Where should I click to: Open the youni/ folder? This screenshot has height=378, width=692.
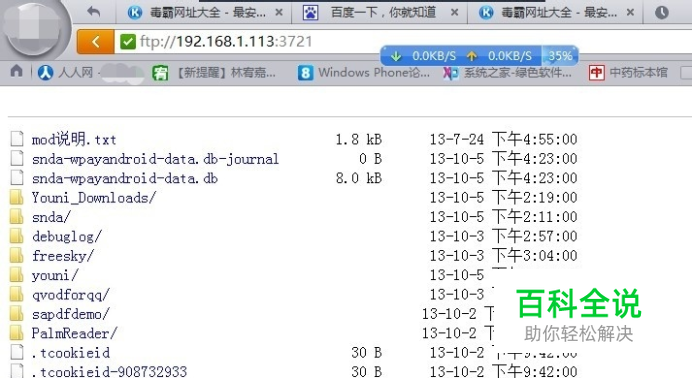[55, 275]
